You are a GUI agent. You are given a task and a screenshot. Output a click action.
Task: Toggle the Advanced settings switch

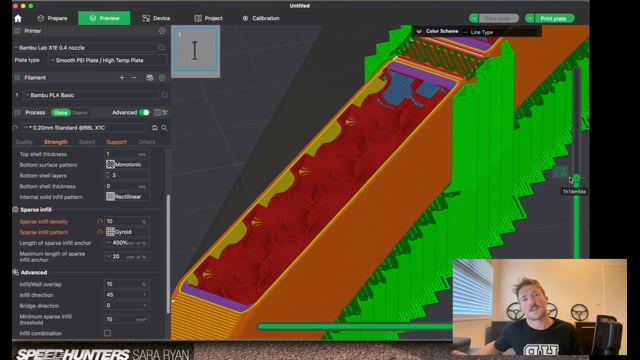pyautogui.click(x=144, y=113)
